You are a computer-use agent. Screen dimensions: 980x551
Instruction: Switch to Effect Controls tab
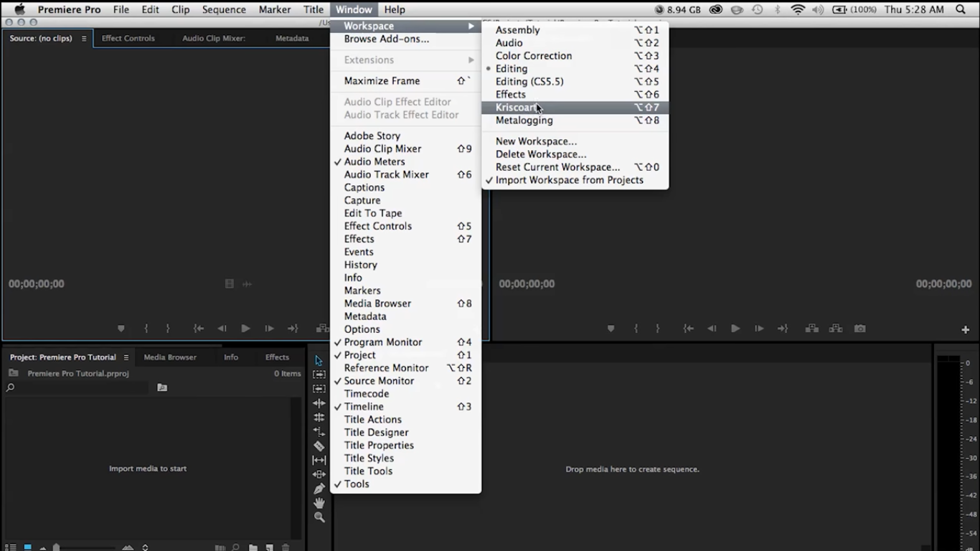coord(128,39)
